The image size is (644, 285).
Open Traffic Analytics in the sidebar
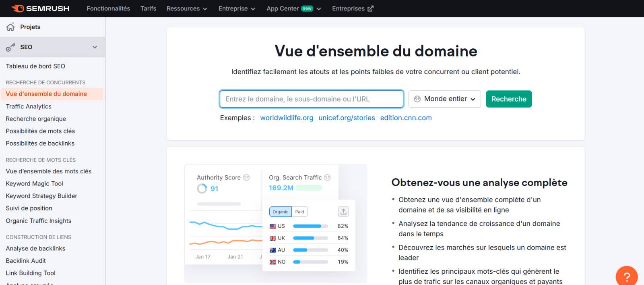point(29,106)
